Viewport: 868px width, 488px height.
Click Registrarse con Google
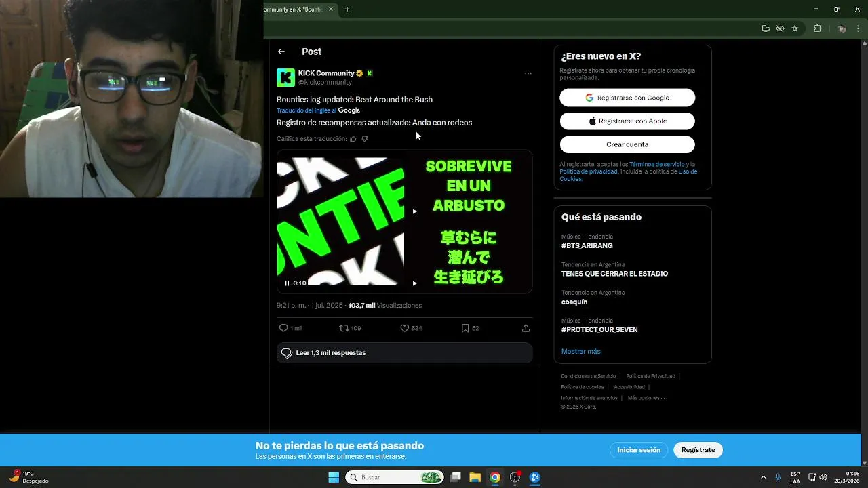coord(627,98)
